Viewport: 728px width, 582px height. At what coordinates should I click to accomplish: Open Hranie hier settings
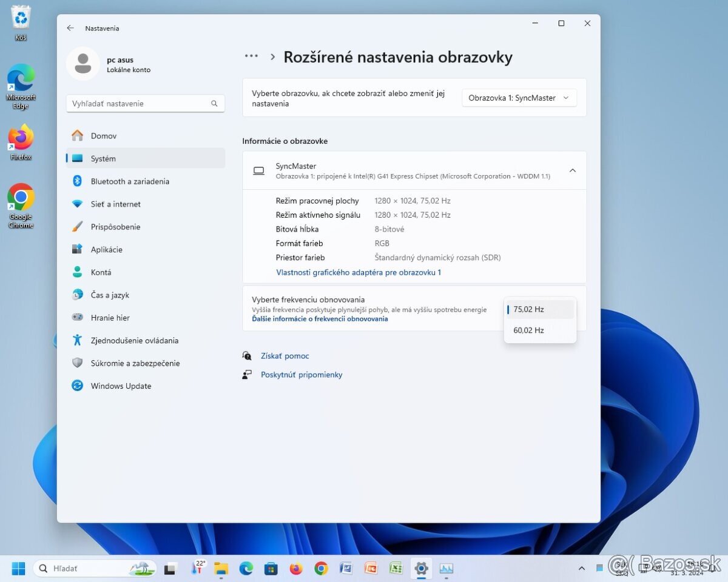110,318
